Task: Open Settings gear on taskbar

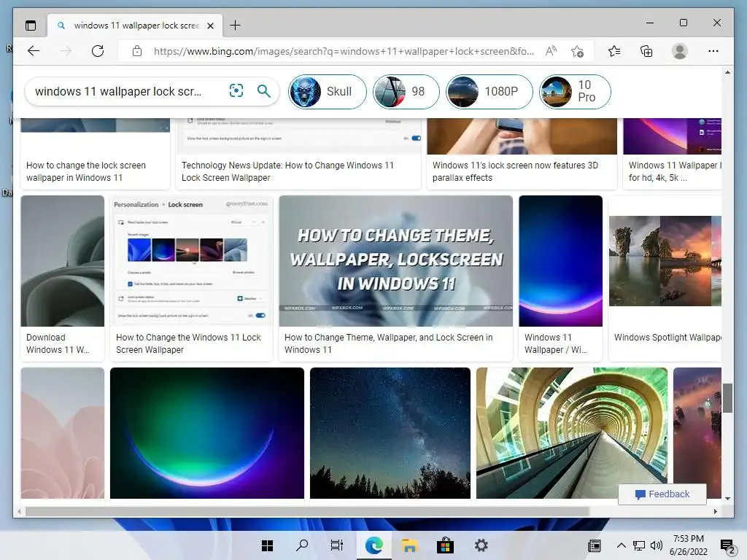Action: point(481,545)
